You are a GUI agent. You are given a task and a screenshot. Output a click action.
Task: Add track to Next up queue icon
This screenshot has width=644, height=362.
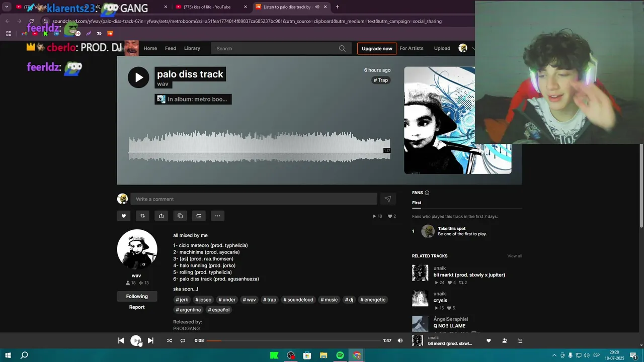click(199, 216)
